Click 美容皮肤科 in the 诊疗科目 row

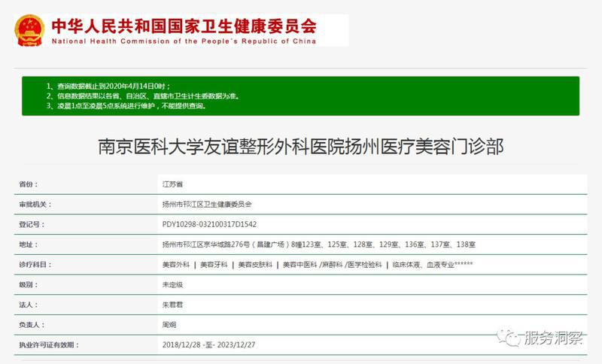[x=256, y=265]
